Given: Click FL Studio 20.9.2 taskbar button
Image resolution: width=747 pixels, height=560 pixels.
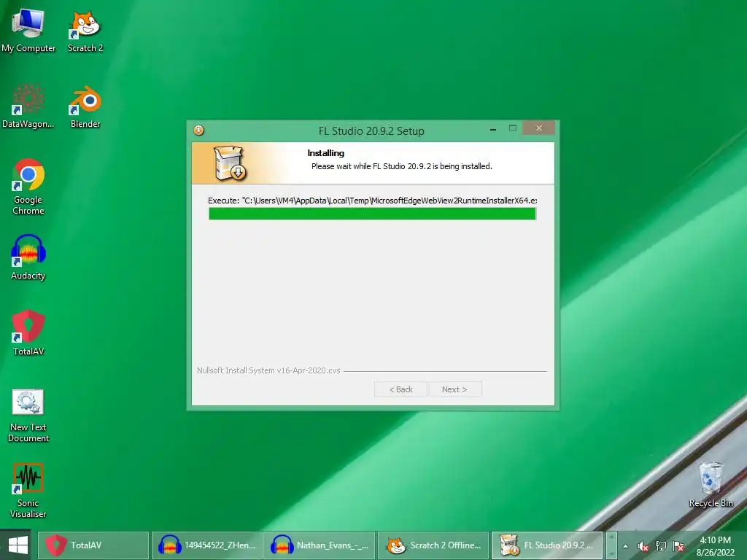Looking at the screenshot, I should [546, 545].
